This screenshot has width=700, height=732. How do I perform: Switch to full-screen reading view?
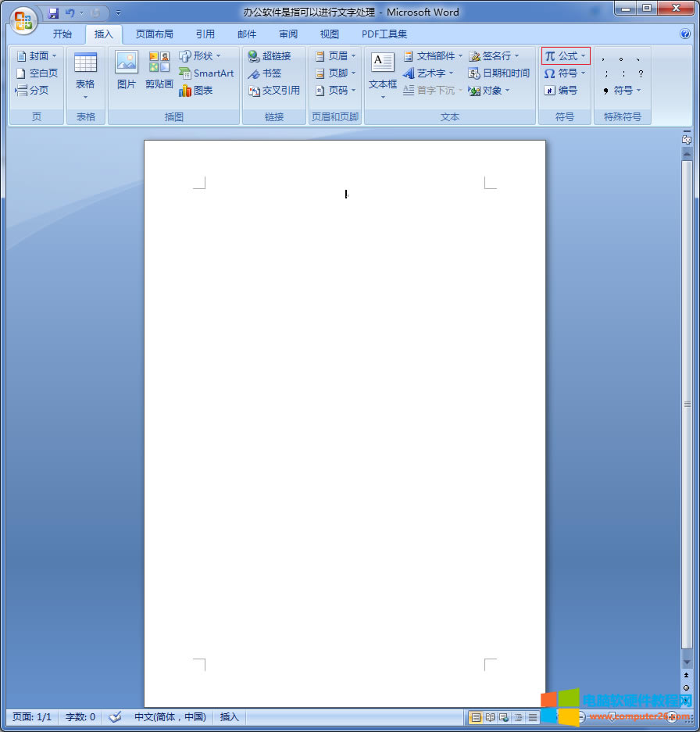(x=490, y=717)
